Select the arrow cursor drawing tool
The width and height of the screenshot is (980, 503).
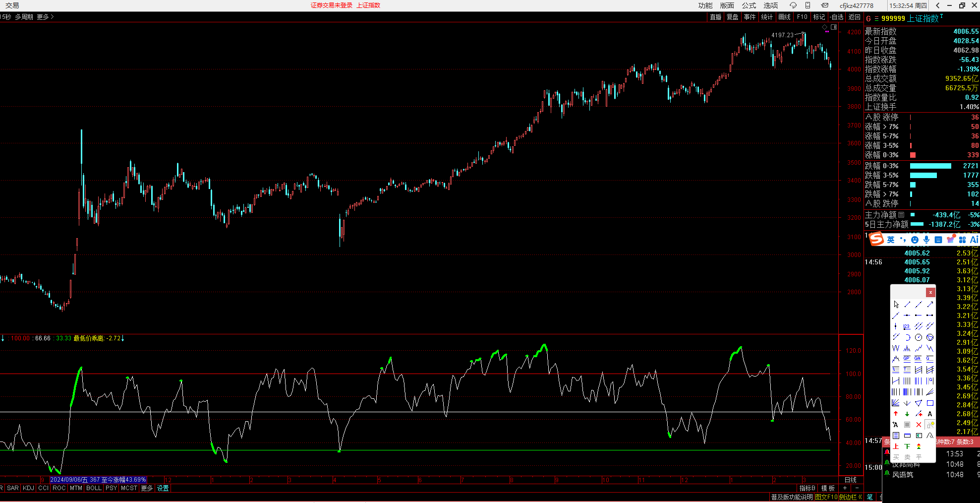pyautogui.click(x=896, y=304)
